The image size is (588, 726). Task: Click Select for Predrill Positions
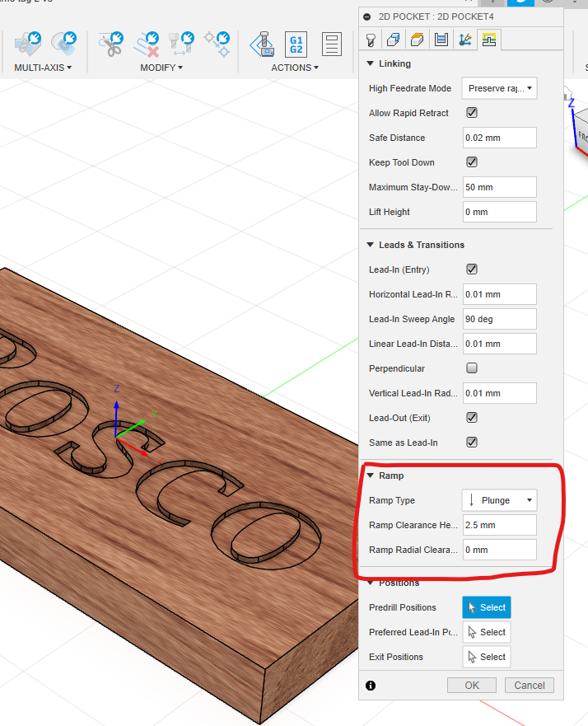click(x=486, y=607)
